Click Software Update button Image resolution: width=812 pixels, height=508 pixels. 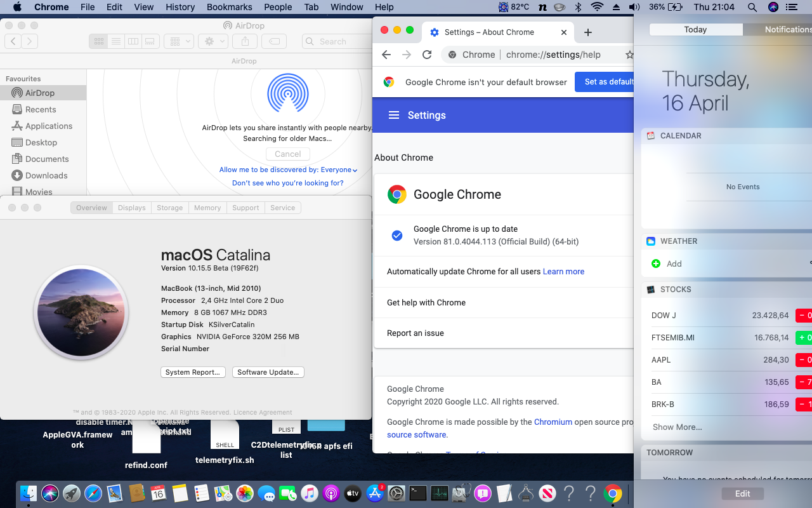pyautogui.click(x=268, y=372)
